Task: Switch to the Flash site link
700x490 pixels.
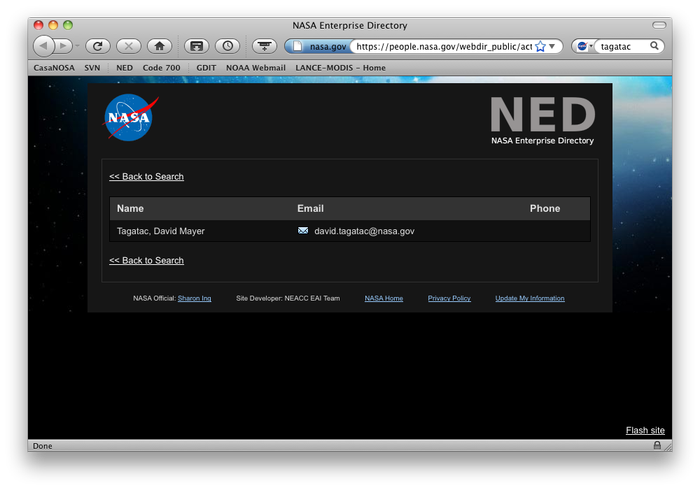Action: coord(645,431)
